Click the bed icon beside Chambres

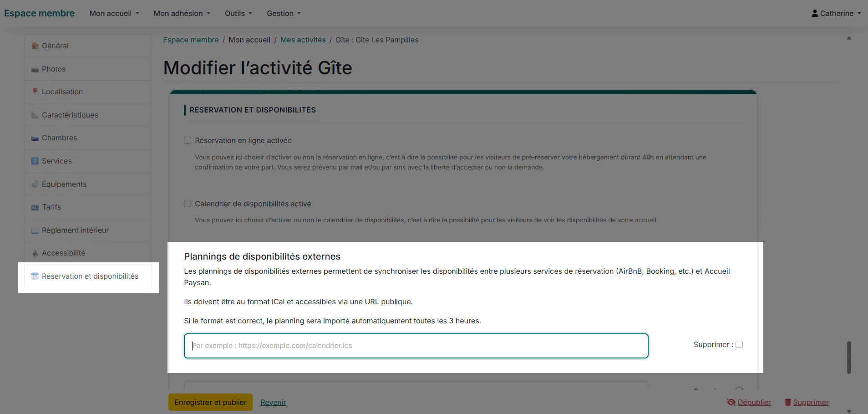[35, 138]
